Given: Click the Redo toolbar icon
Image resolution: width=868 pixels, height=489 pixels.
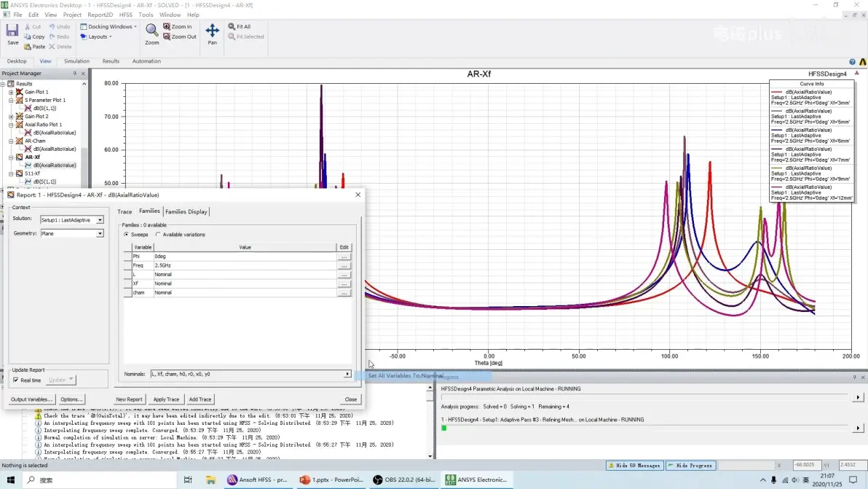Looking at the screenshot, I should coord(59,36).
